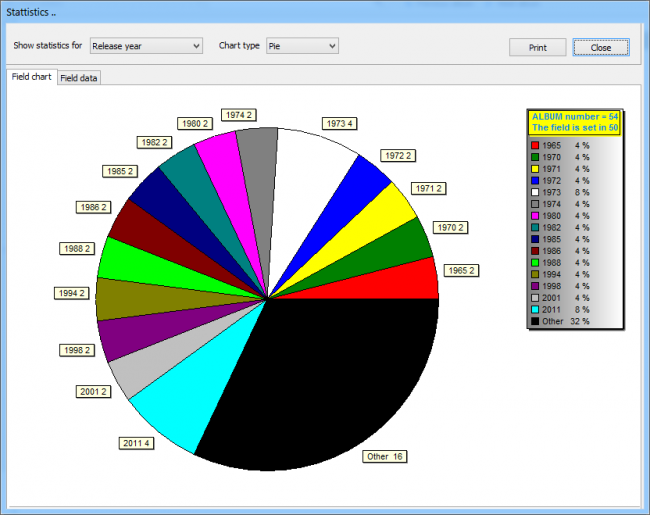Click the '1970 2' chart label

tap(450, 228)
